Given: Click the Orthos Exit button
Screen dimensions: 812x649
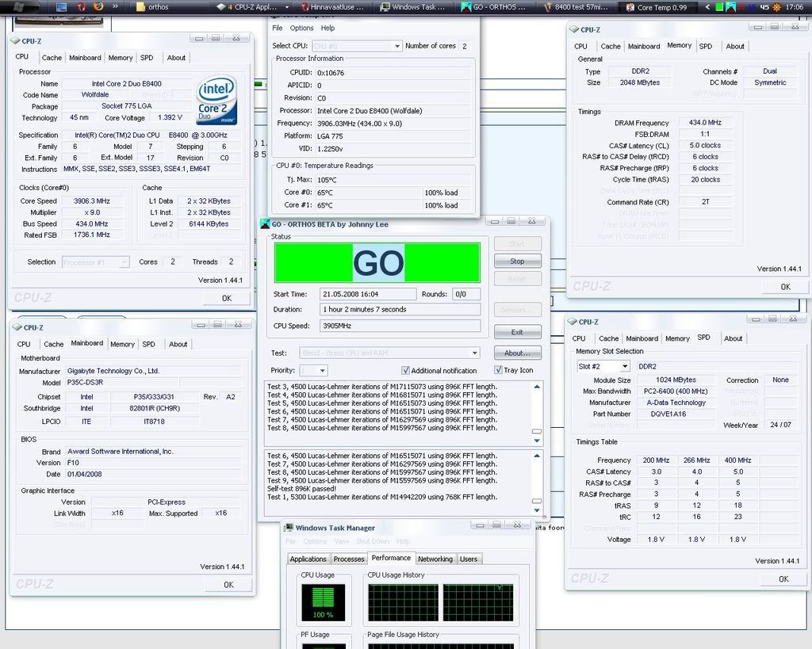Looking at the screenshot, I should 517,332.
